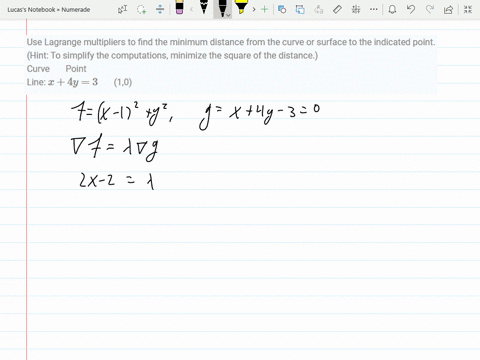This screenshot has height=360, width=480.
Task: Click the 'Curve' heading text
Action: click(x=38, y=69)
